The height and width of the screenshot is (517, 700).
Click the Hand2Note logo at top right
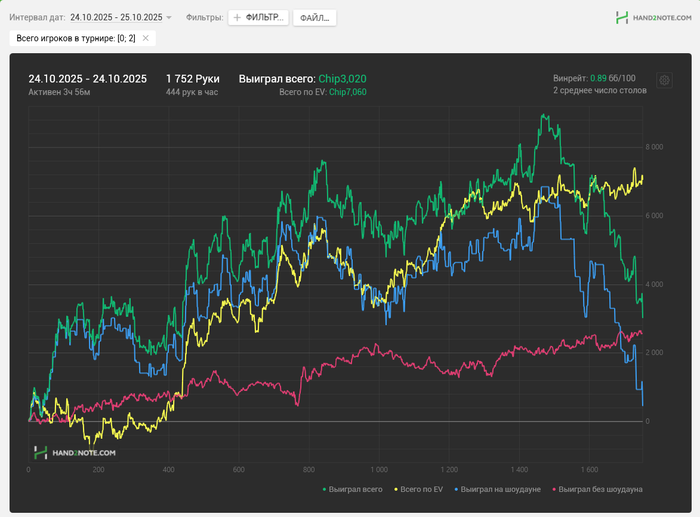[653, 18]
